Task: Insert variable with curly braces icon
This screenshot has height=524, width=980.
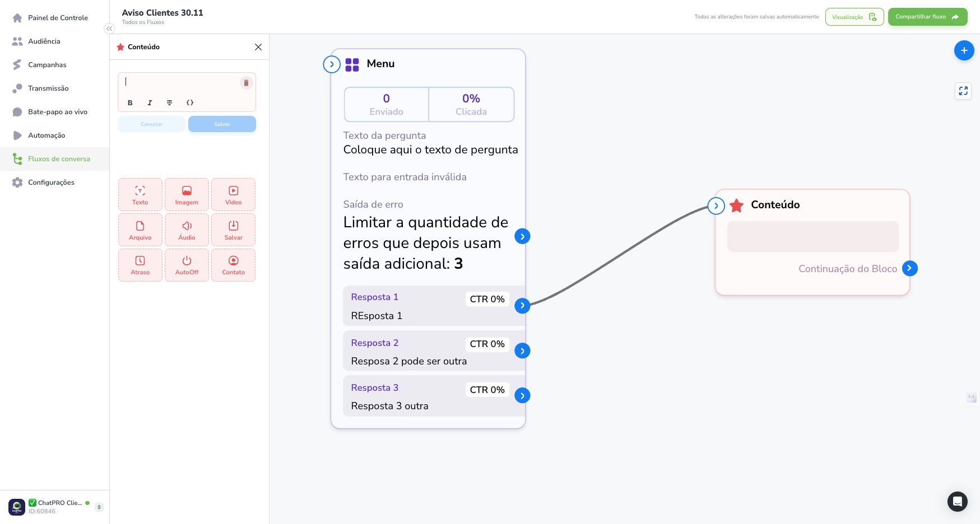Action: [190, 103]
